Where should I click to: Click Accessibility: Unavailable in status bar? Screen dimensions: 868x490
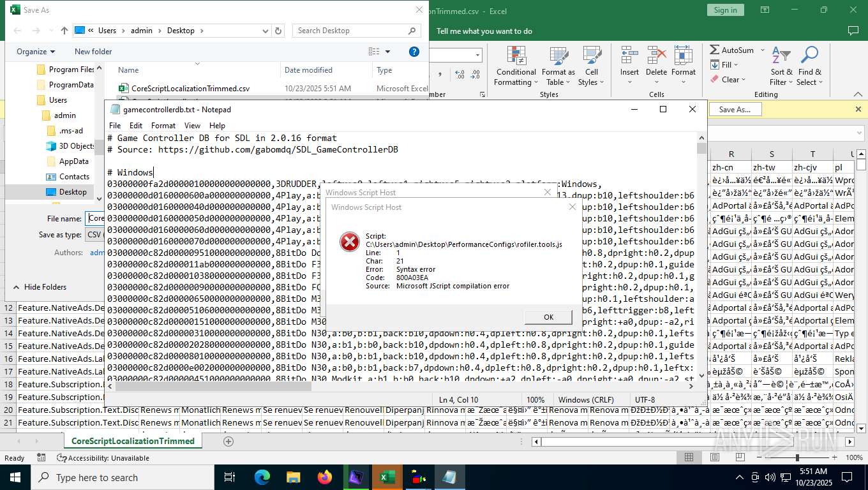click(103, 458)
